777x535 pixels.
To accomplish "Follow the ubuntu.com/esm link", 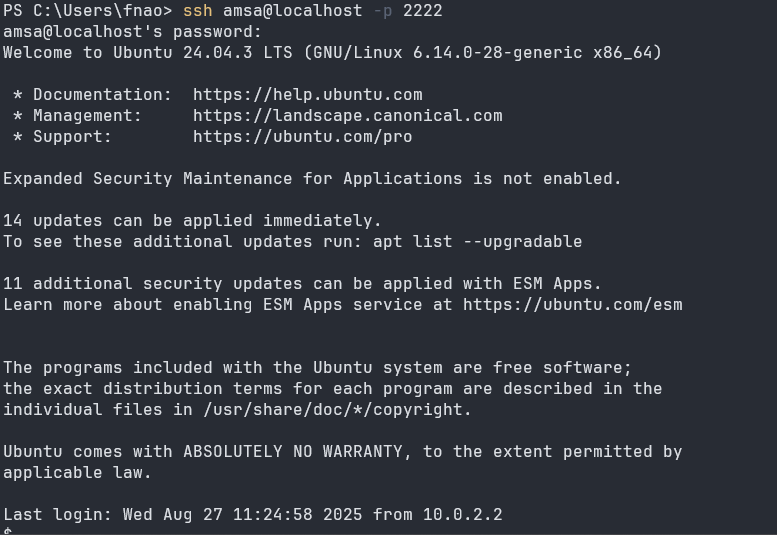I will 573,304.
